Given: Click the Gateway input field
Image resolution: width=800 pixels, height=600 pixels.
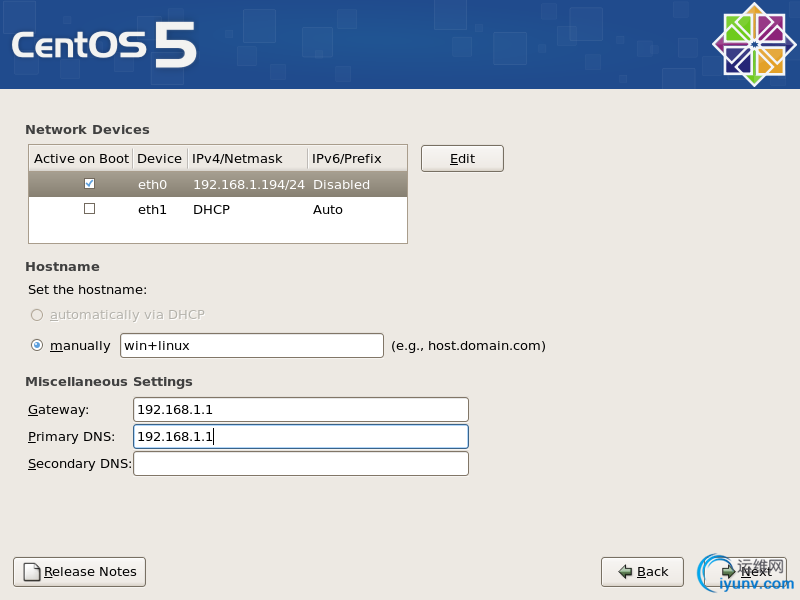Looking at the screenshot, I should pyautogui.click(x=301, y=410).
